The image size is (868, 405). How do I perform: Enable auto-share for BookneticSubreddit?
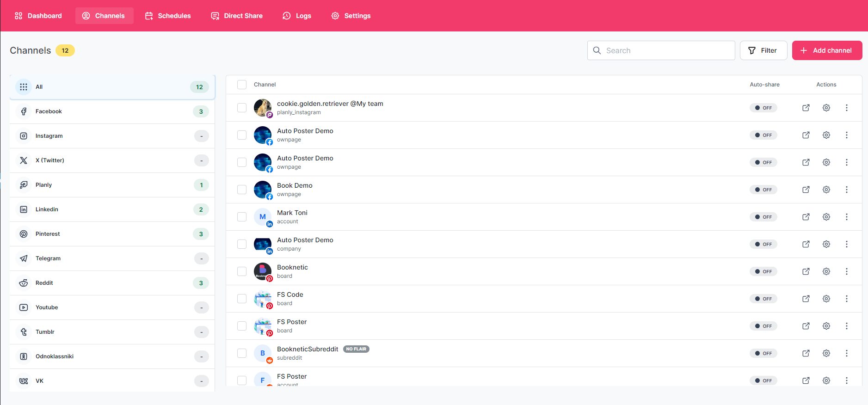[763, 353]
